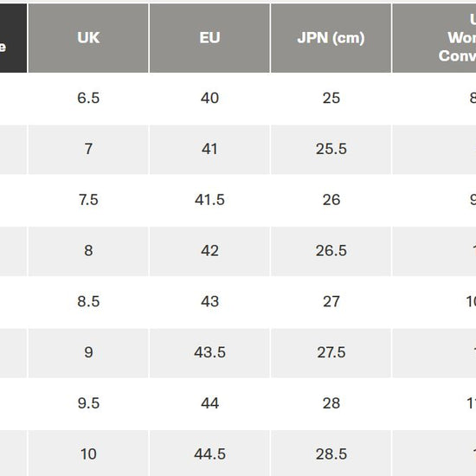Click the JPN 26.5 cell
The image size is (476, 476).
pos(331,251)
